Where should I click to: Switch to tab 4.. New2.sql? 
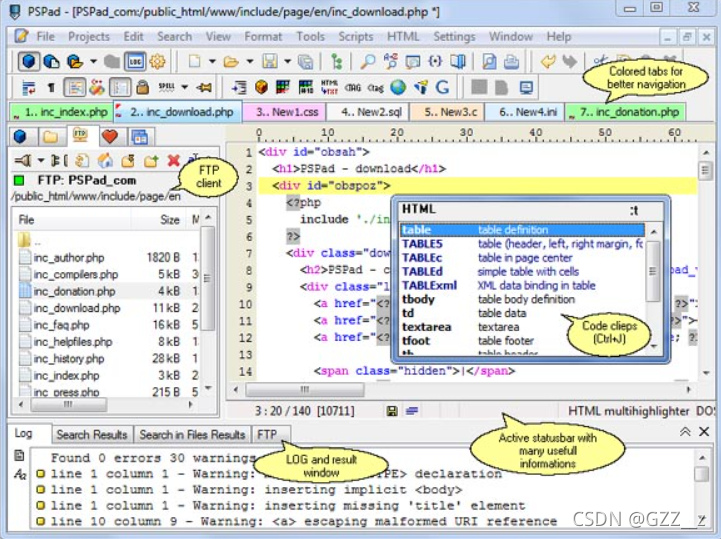[368, 112]
